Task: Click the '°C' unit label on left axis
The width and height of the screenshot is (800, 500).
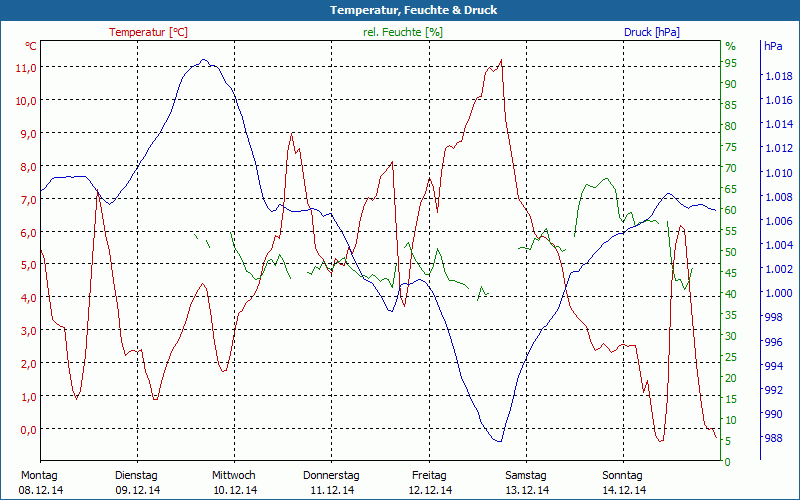Action: pyautogui.click(x=31, y=46)
